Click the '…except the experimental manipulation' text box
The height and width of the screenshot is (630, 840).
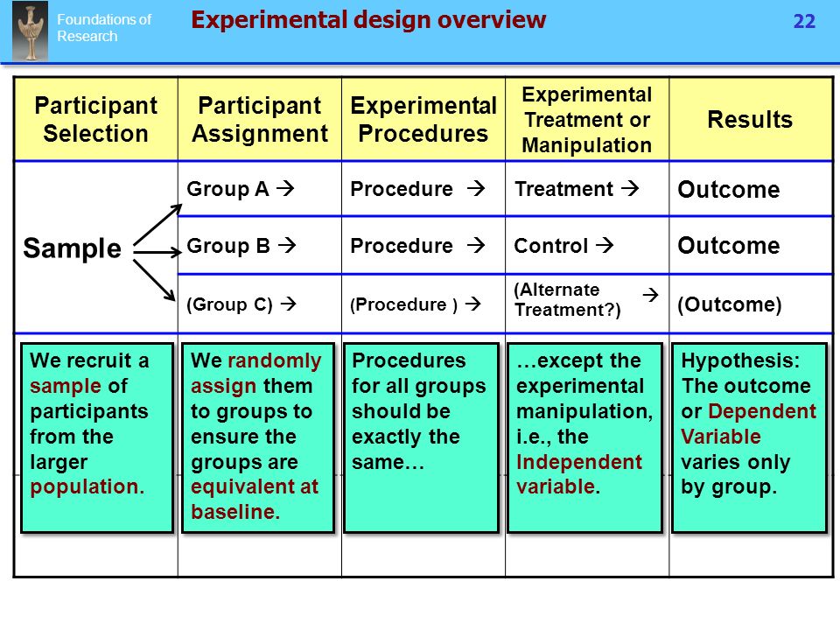click(585, 437)
